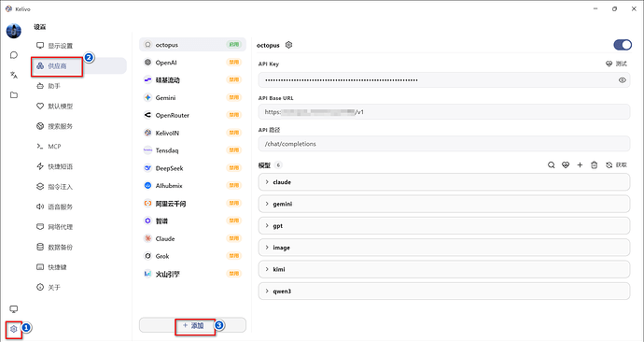Click 添加 to add a provider
This screenshot has width=644, height=342.
(x=192, y=325)
